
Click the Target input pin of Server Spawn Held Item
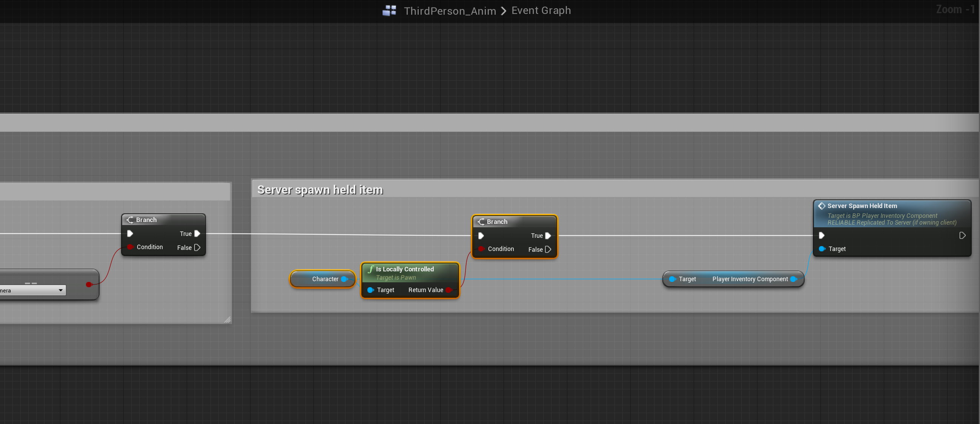pos(822,249)
